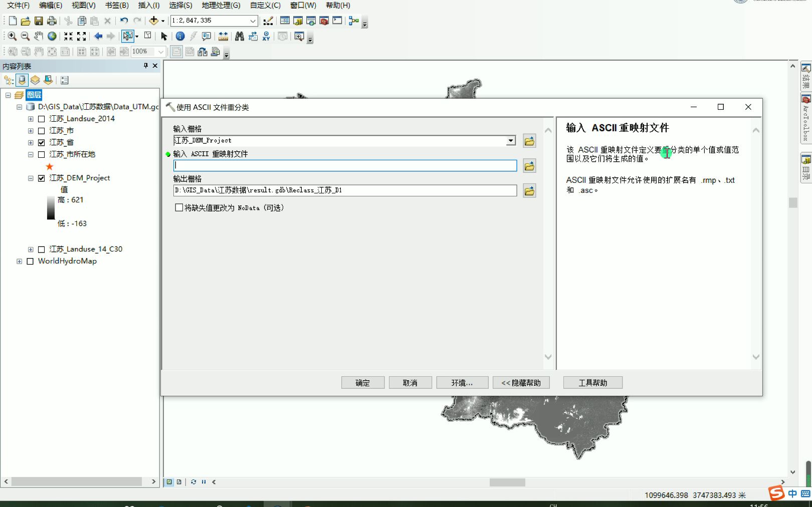The image size is (812, 507).
Task: Select the Pan tool on Tools toolbar
Action: [x=39, y=36]
